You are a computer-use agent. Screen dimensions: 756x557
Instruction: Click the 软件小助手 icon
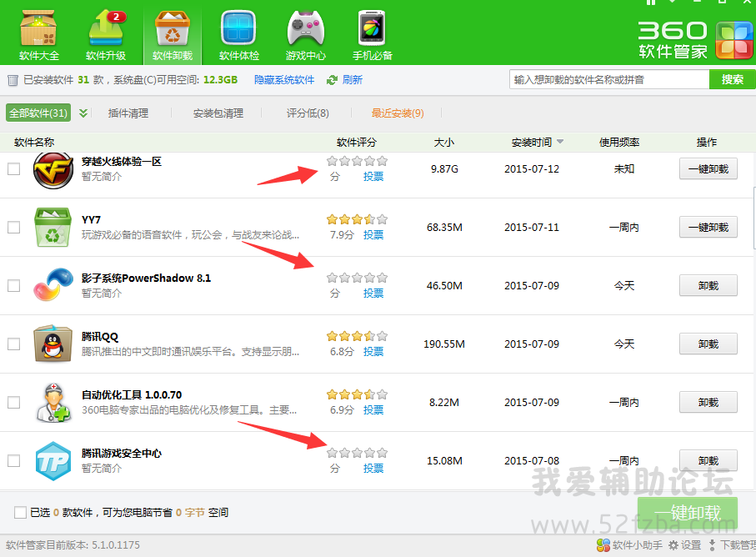(x=603, y=545)
